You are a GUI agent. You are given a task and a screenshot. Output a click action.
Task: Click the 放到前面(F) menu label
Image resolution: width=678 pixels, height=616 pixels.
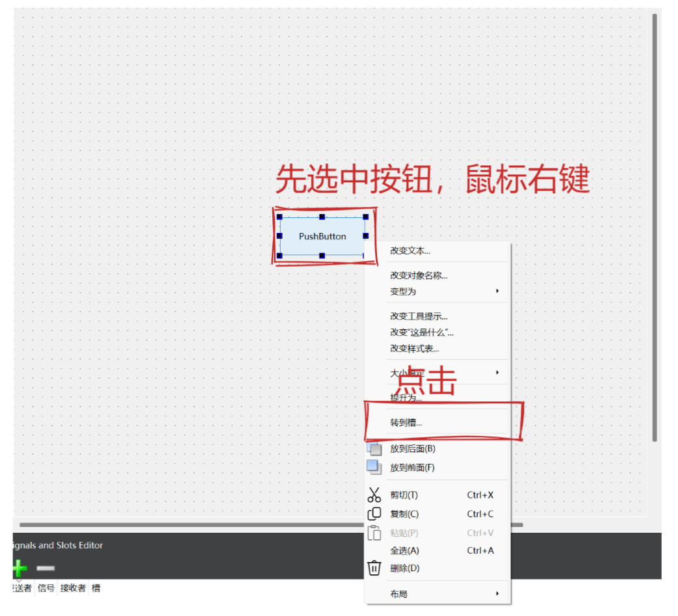(x=412, y=468)
